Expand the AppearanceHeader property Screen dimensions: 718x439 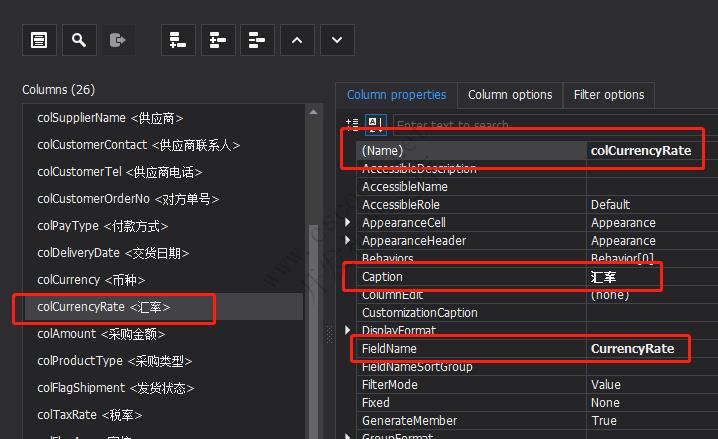[348, 241]
